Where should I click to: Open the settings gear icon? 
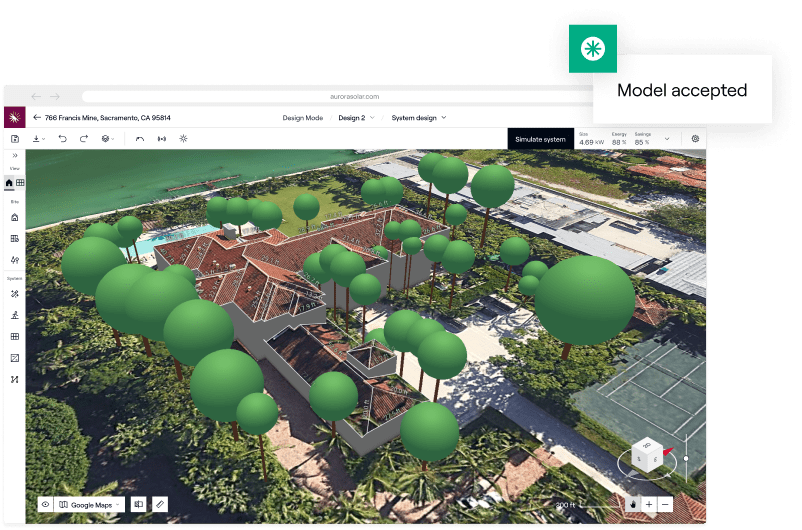695,139
